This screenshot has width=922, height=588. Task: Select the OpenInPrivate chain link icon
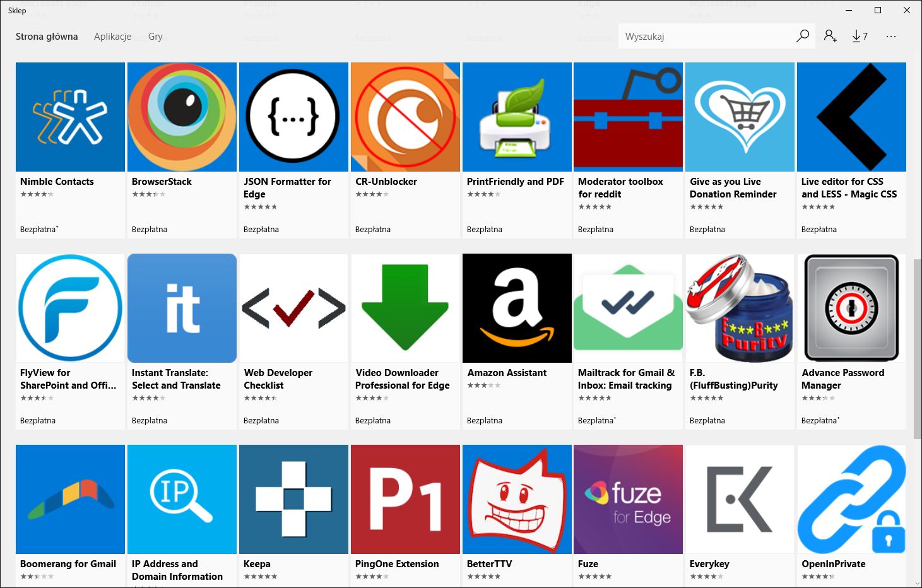coord(851,499)
